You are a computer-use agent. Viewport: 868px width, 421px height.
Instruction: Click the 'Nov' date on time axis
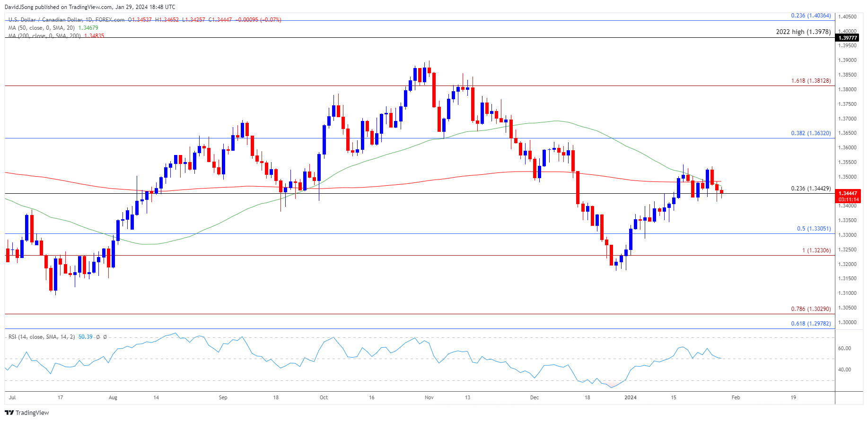pyautogui.click(x=429, y=397)
